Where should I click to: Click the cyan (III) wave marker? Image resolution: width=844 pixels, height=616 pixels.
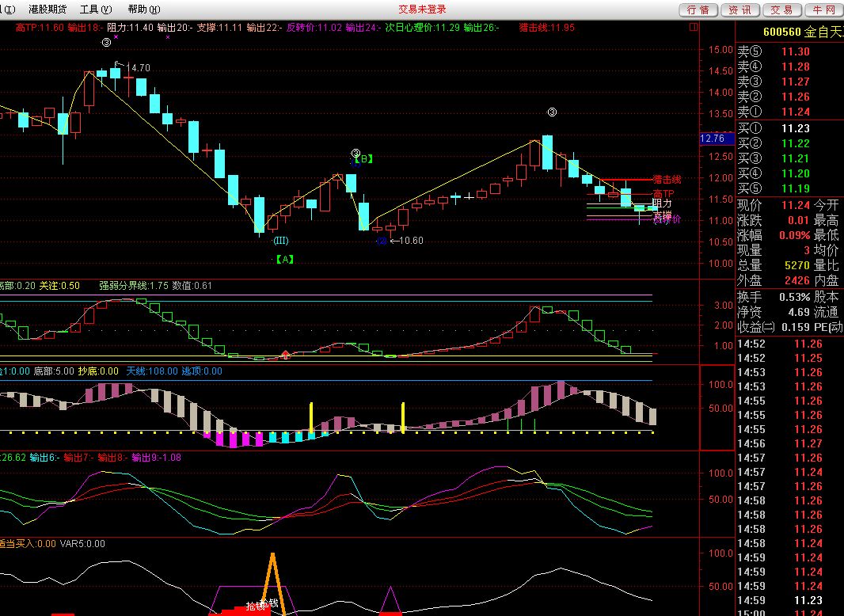(281, 240)
